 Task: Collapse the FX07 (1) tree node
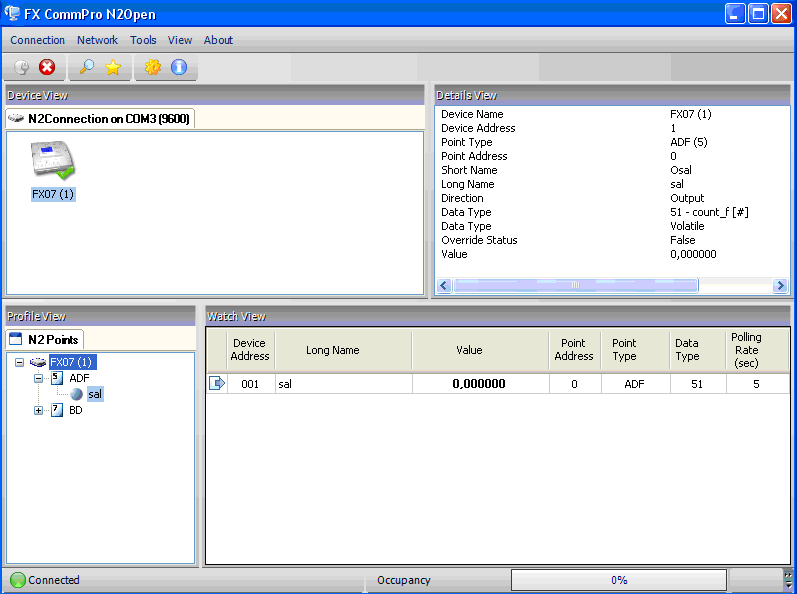click(x=19, y=362)
